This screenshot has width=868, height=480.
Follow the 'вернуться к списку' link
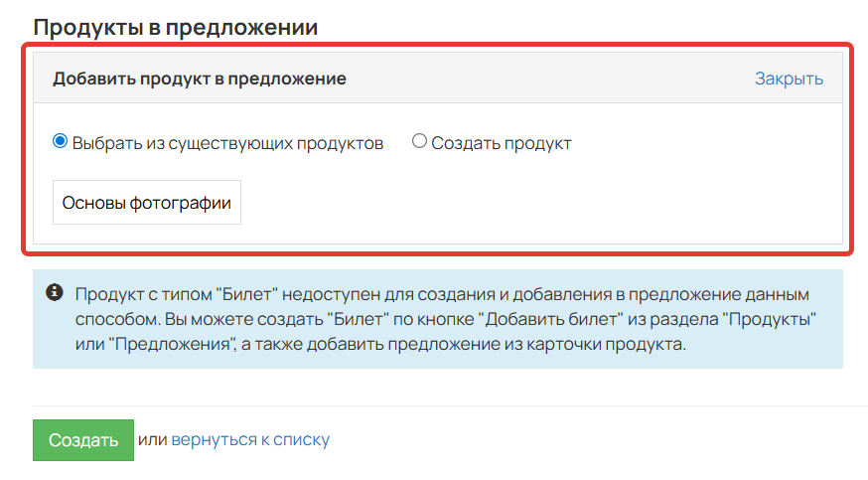(x=250, y=439)
